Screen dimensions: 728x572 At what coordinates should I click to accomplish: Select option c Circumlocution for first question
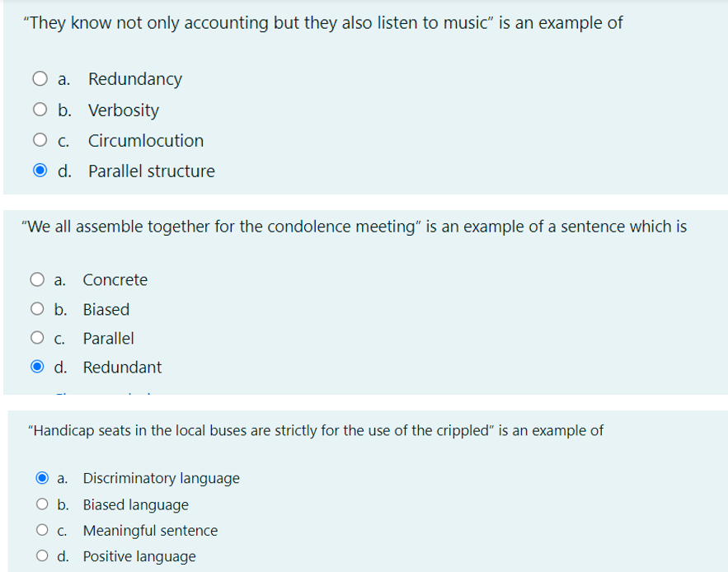[x=39, y=139]
